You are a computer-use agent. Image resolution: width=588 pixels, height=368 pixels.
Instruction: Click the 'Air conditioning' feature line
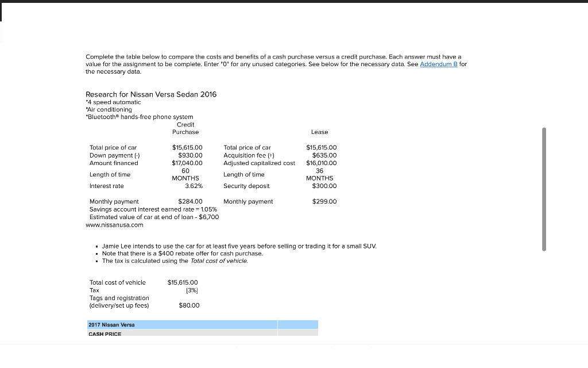(x=109, y=110)
